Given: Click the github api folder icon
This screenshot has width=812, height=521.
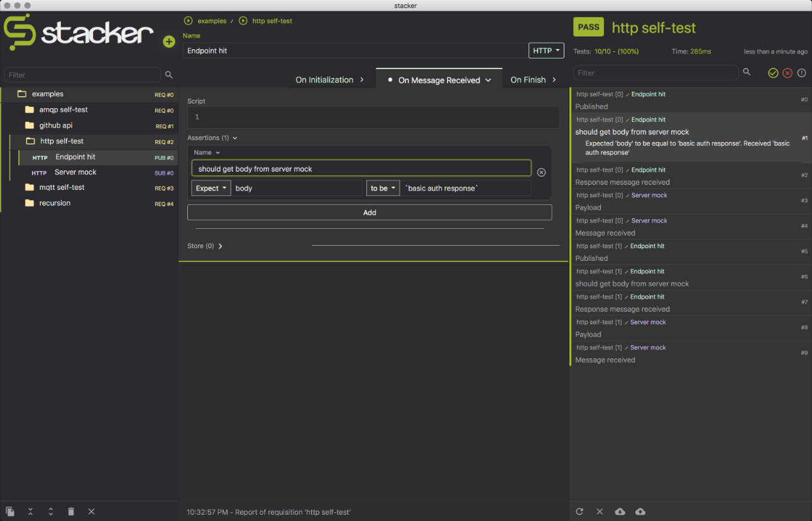Looking at the screenshot, I should 30,125.
